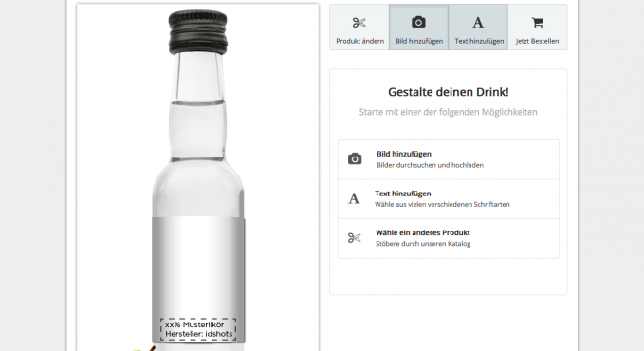Choose the Text hinzufügen heading in the start list
The width and height of the screenshot is (644, 351).
(402, 194)
